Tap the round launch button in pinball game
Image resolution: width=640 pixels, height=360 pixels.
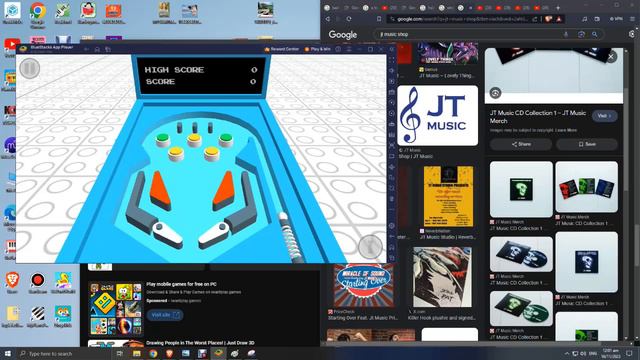pos(370,246)
